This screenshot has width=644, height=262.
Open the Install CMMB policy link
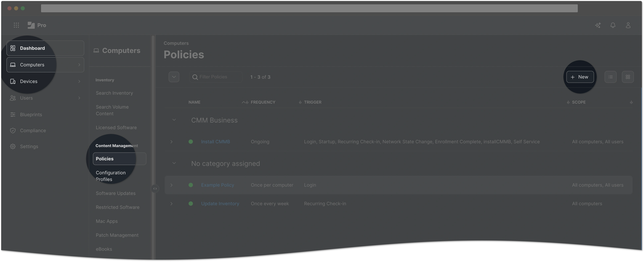tap(215, 142)
